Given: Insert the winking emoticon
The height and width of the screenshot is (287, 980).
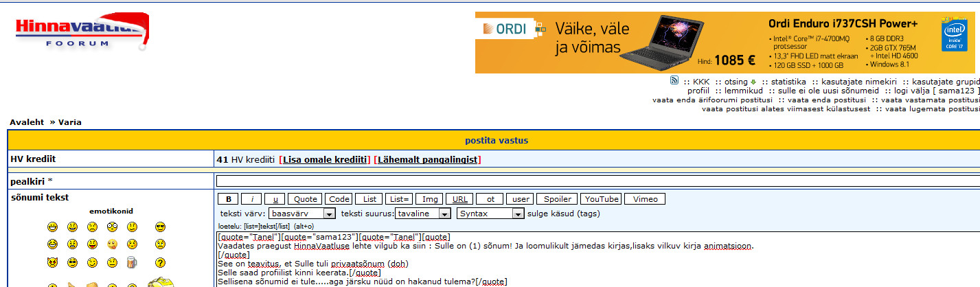Looking at the screenshot, I should click(x=92, y=262).
